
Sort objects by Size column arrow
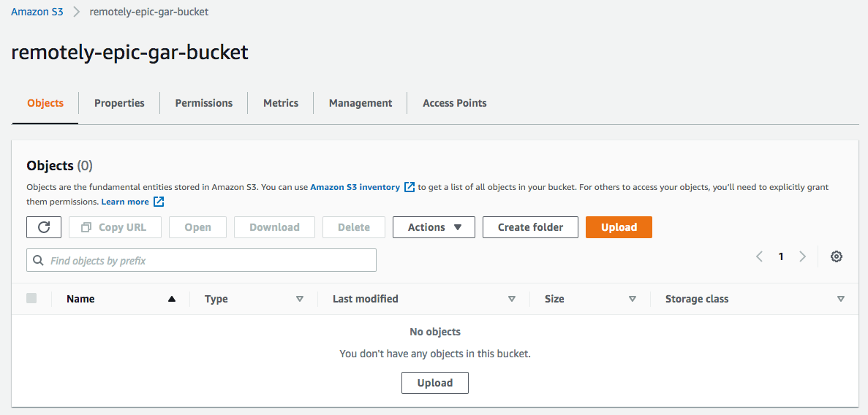[633, 299]
